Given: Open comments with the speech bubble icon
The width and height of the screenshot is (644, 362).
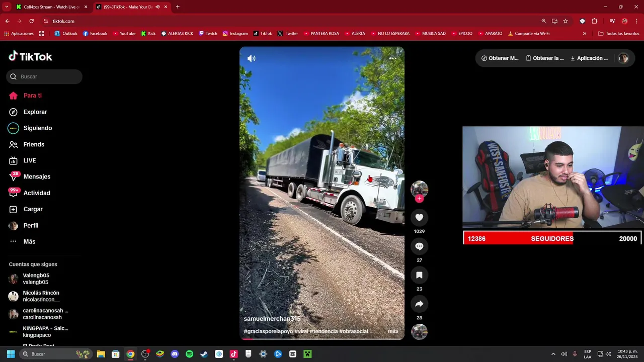Looking at the screenshot, I should pos(419,246).
